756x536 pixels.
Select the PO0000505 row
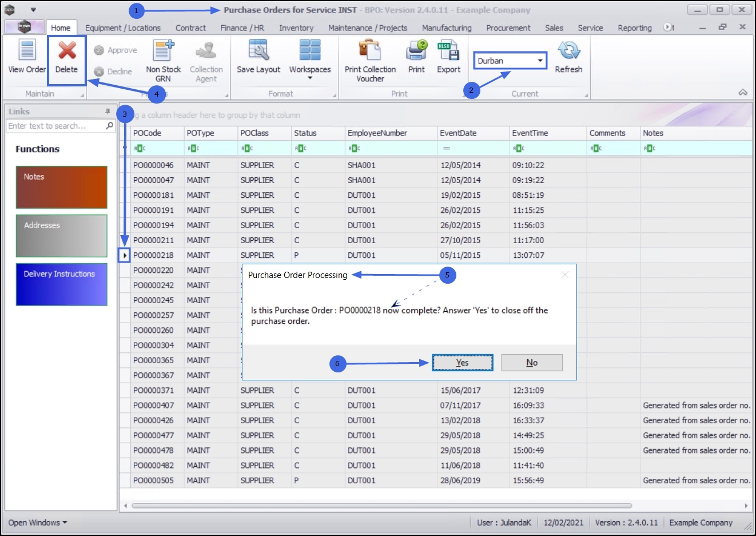(436, 481)
